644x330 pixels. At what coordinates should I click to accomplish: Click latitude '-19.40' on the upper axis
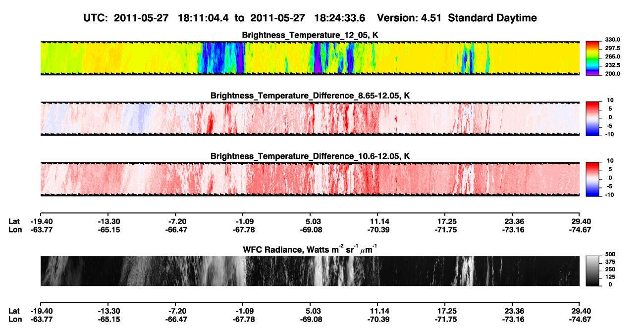click(41, 222)
